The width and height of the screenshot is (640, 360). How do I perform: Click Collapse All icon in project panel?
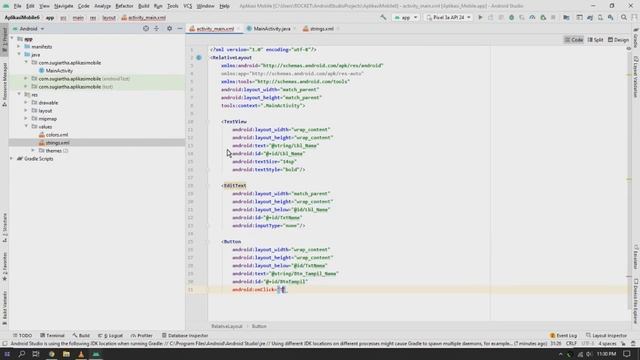point(156,29)
